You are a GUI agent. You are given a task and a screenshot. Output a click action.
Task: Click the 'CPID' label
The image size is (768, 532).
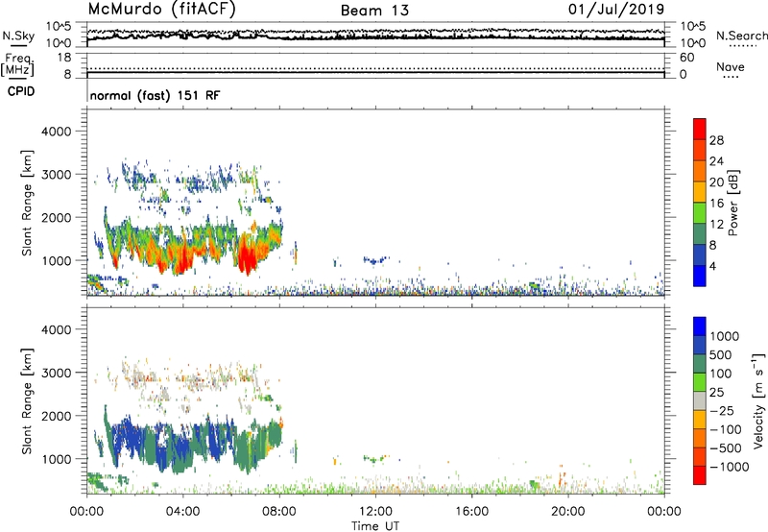tap(21, 91)
